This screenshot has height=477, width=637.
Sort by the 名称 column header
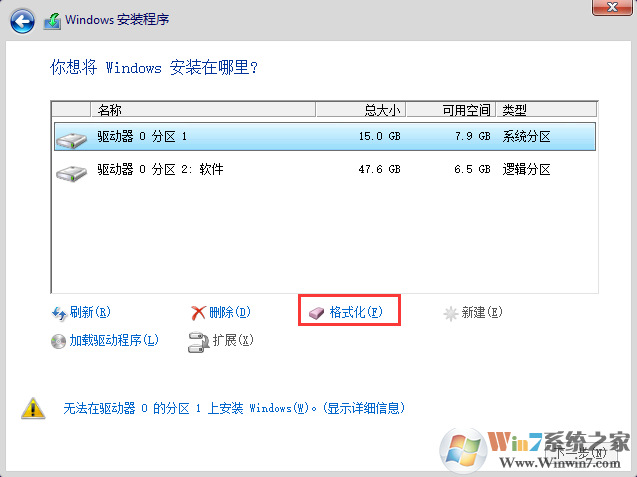(200, 110)
